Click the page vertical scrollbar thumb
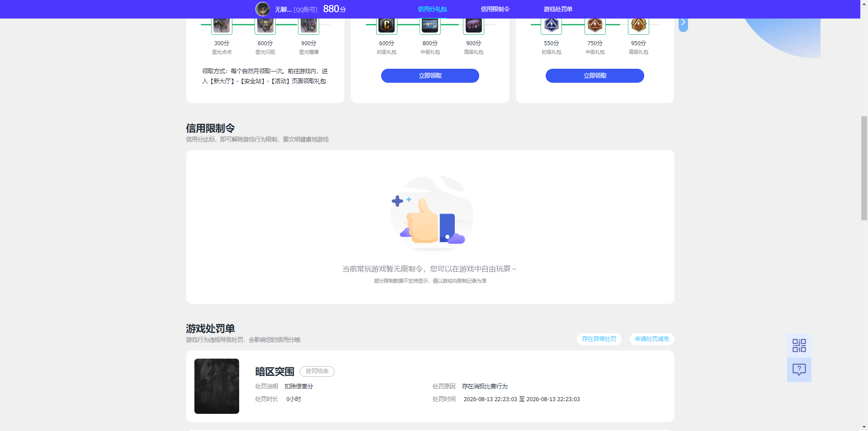Image resolution: width=868 pixels, height=431 pixels. (864, 168)
